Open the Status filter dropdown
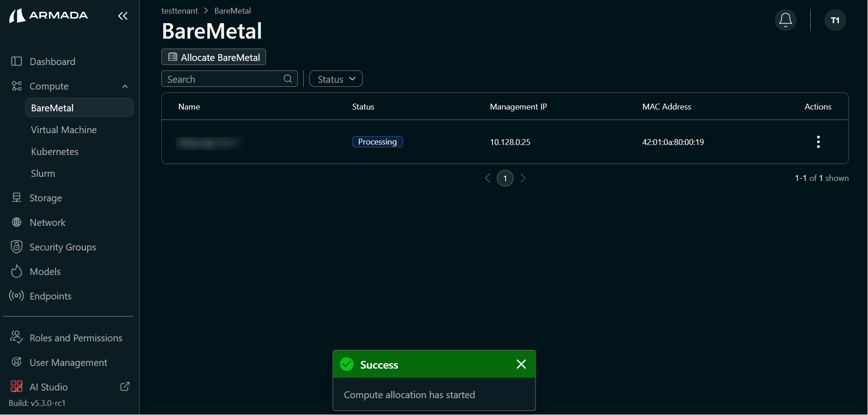Viewport: 868px width, 415px height. [x=336, y=79]
